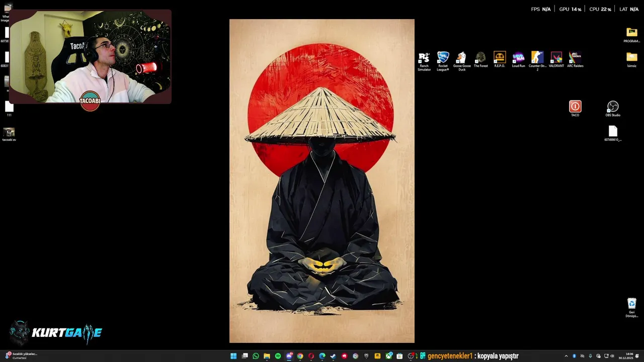The width and height of the screenshot is (644, 362).
Task: Open the network status tray icon
Action: coord(606,356)
